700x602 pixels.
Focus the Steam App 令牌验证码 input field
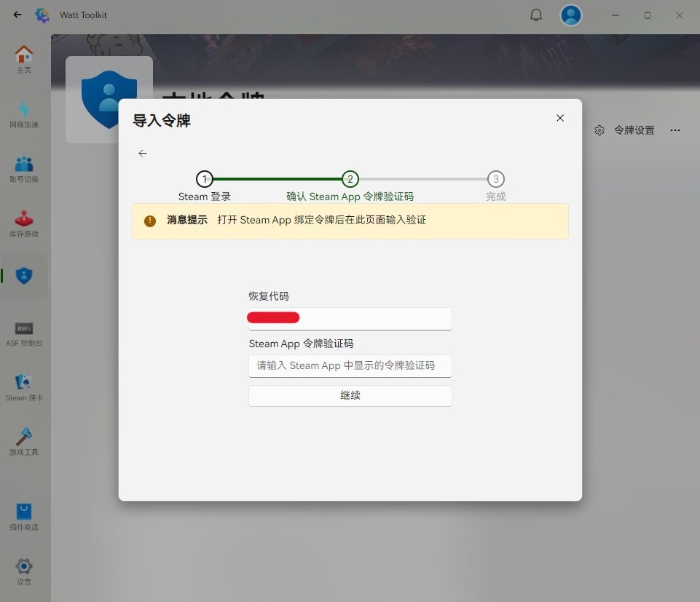point(350,365)
